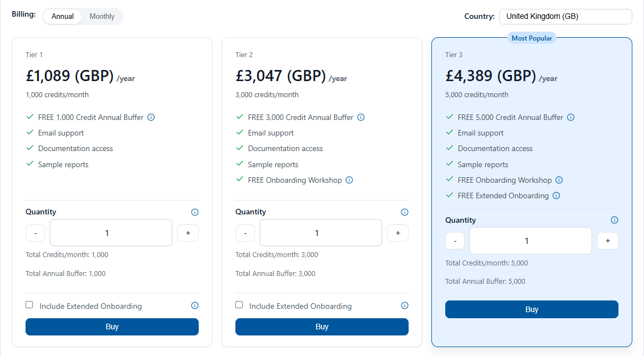Increase Tier 3 quantity with plus button
The width and height of the screenshot is (644, 356).
(608, 241)
